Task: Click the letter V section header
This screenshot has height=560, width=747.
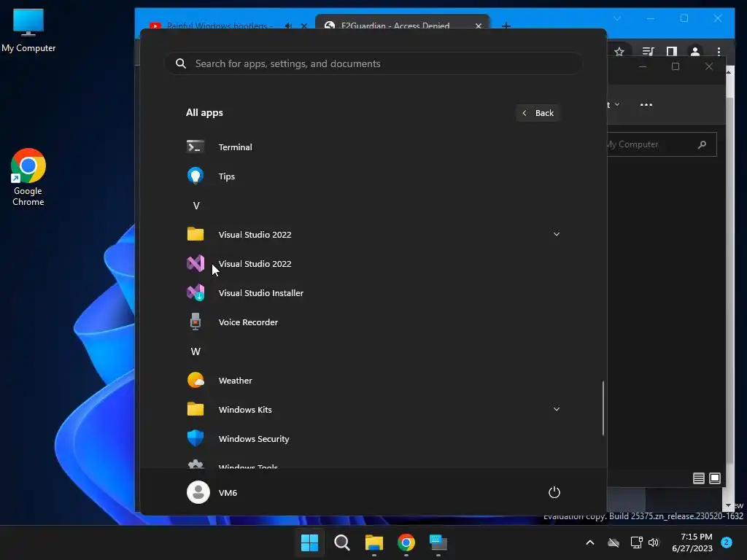Action: pos(196,205)
